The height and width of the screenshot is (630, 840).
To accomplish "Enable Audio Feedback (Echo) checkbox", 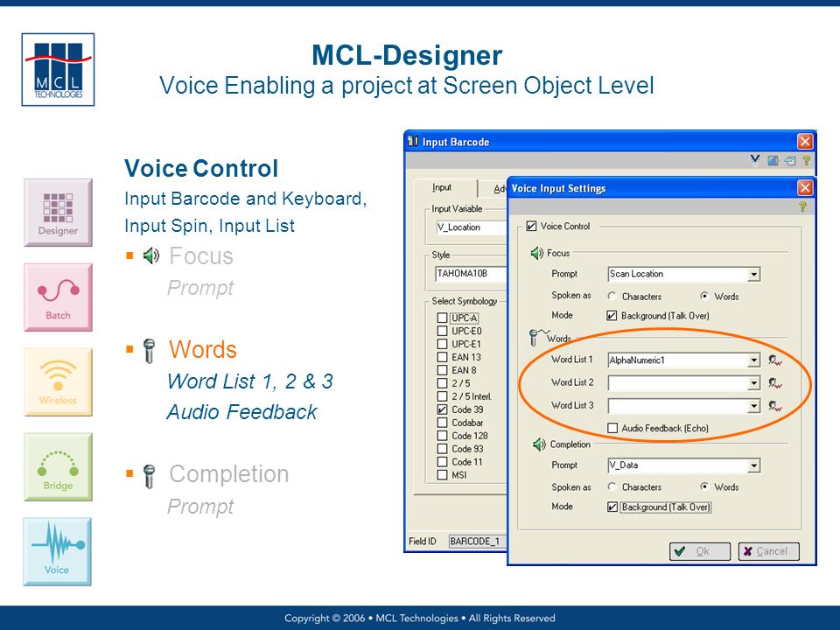I will point(612,428).
